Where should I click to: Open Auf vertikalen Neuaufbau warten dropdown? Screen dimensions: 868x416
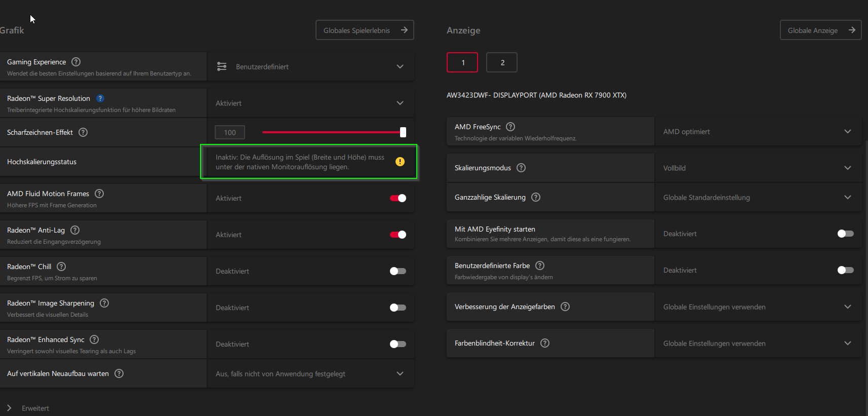click(x=310, y=373)
